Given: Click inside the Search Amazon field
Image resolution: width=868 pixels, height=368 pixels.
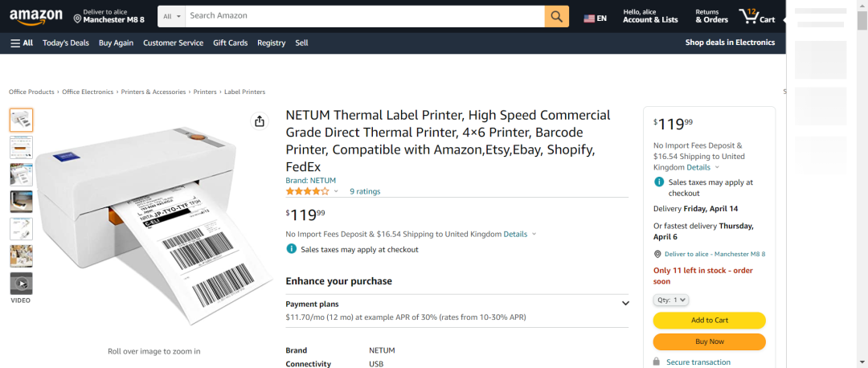Looking at the screenshot, I should 365,16.
